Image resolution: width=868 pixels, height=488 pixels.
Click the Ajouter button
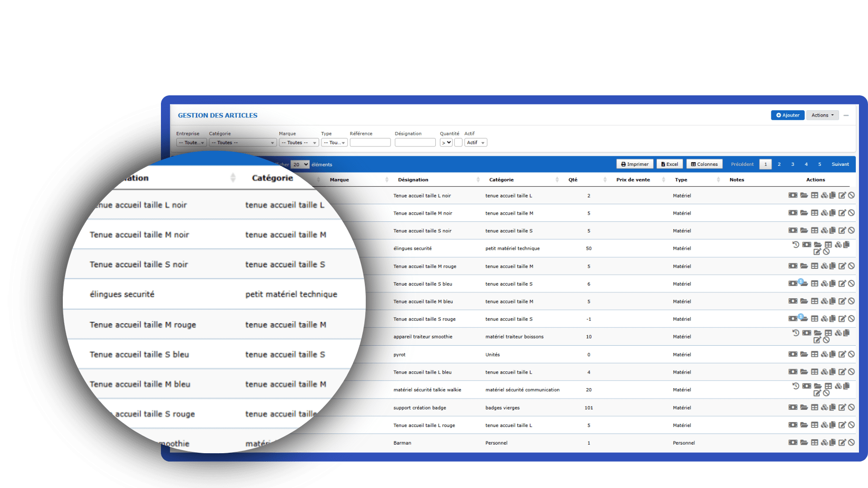click(x=788, y=115)
